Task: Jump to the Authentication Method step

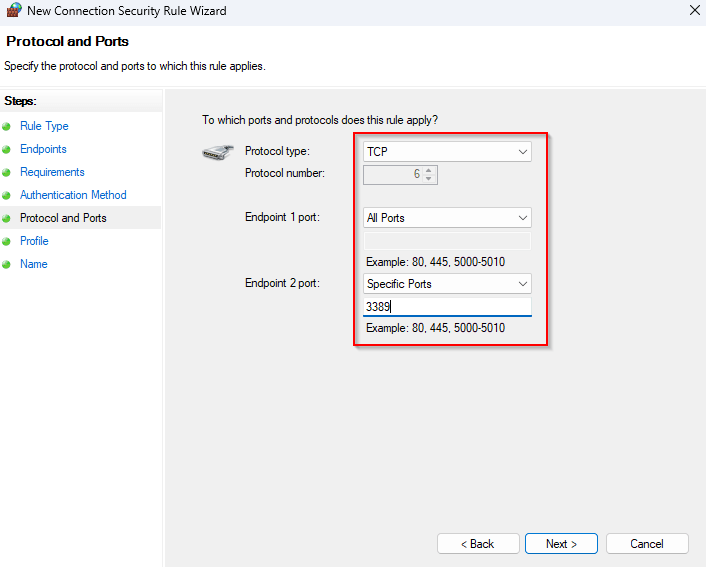Action: 73,195
